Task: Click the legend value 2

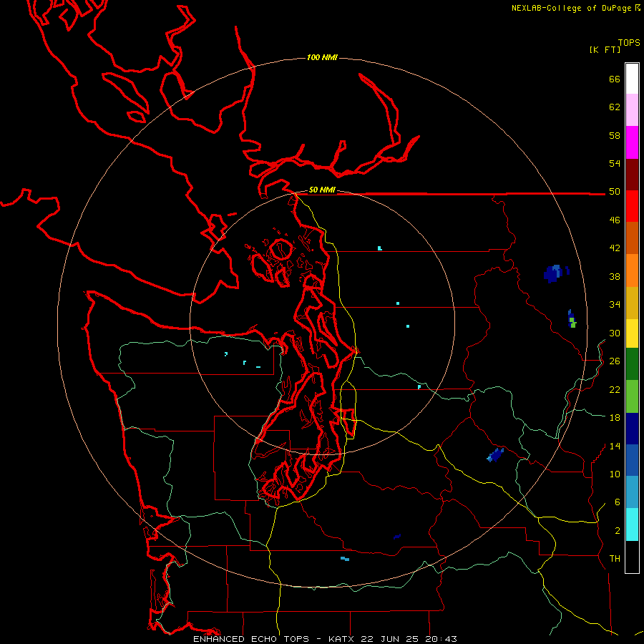Action: (x=618, y=531)
